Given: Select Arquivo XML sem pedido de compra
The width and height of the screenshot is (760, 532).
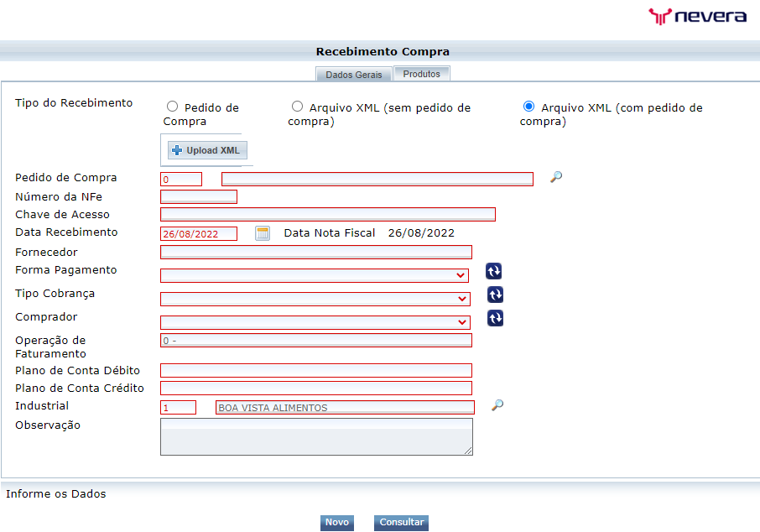Looking at the screenshot, I should click(297, 106).
